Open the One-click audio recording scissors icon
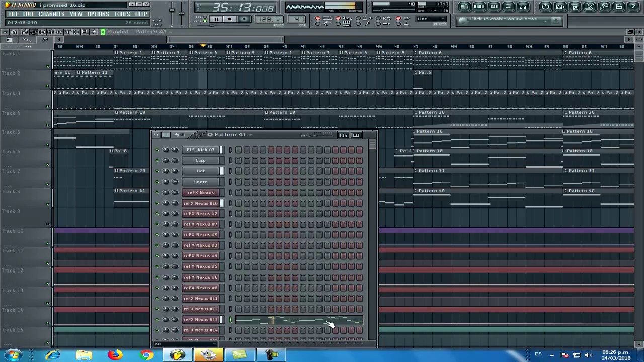 (x=590, y=7)
